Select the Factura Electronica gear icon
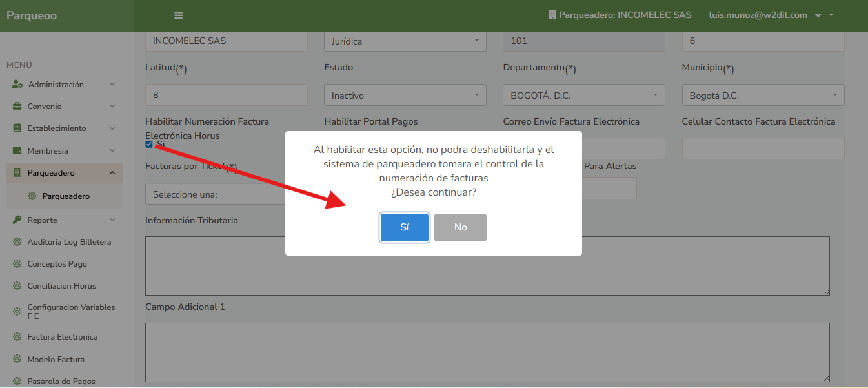868x388 pixels. [x=16, y=336]
